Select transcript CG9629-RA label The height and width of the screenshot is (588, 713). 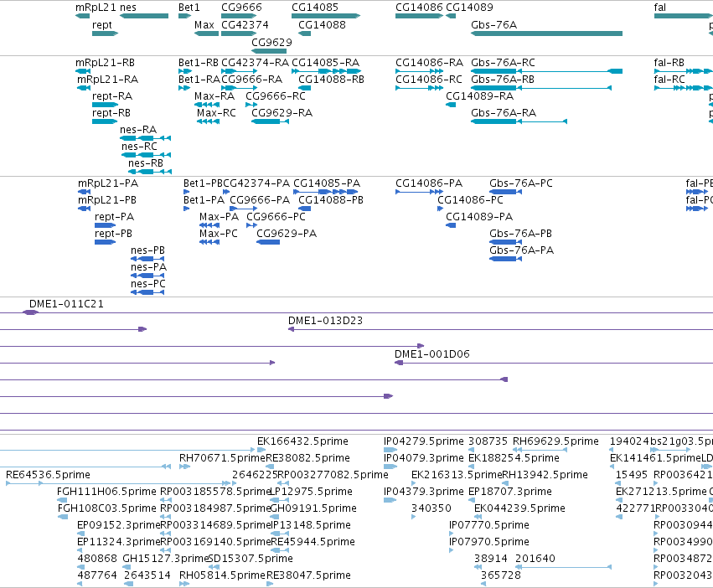tap(282, 113)
